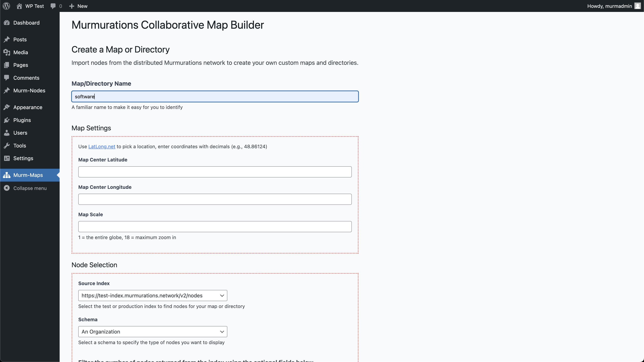Click the LatLong.net hyperlink
This screenshot has height=362, width=644.
tap(102, 146)
